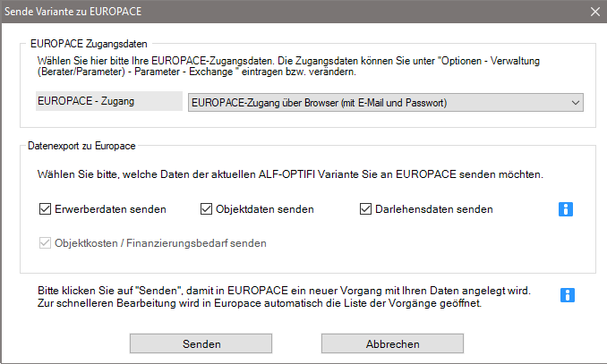Viewport: 607px width, 364px height.
Task: Open the info icon next to Senden instructions
Action: tap(568, 295)
